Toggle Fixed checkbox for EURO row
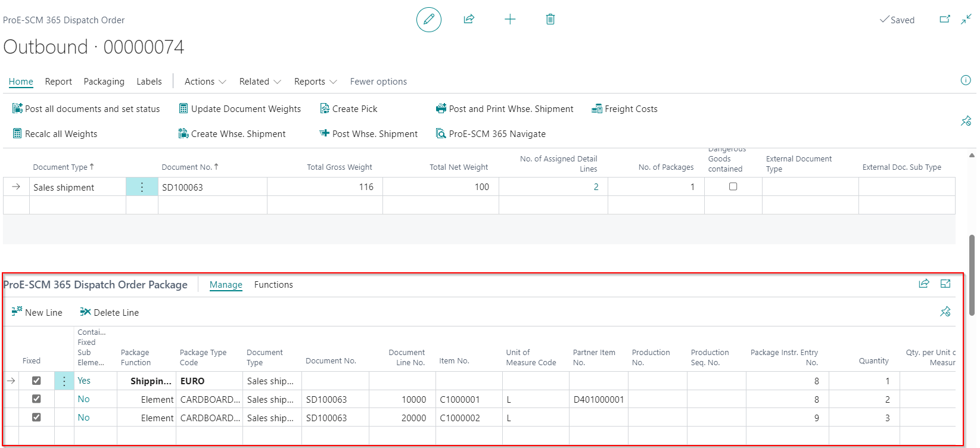This screenshot has width=980, height=448. (x=36, y=381)
